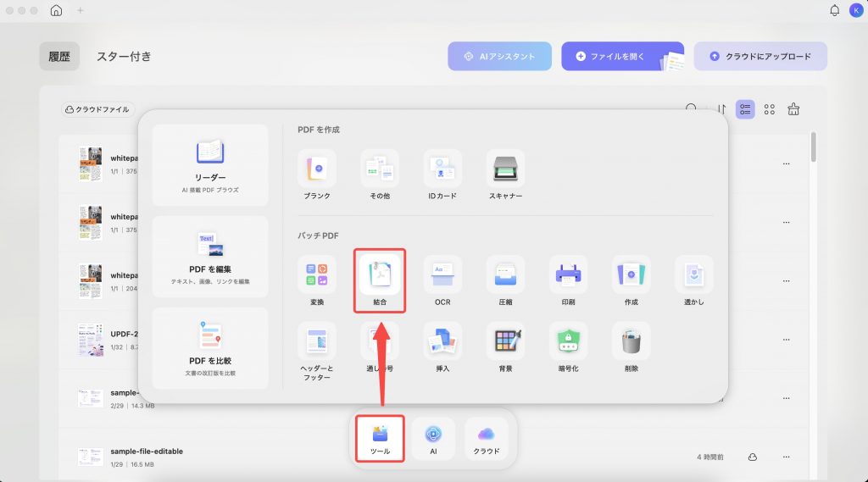Open more options for sample-file-editable row
Screen dimensions: 868x482
786,457
